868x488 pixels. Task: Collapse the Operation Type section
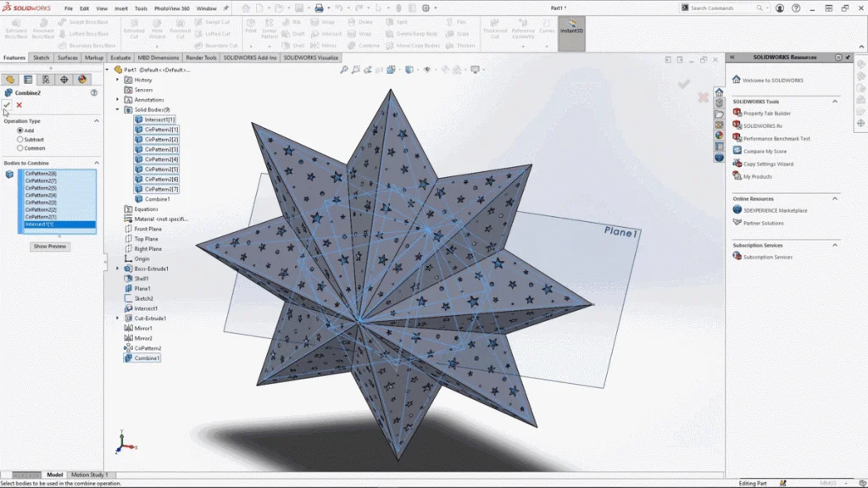(97, 121)
